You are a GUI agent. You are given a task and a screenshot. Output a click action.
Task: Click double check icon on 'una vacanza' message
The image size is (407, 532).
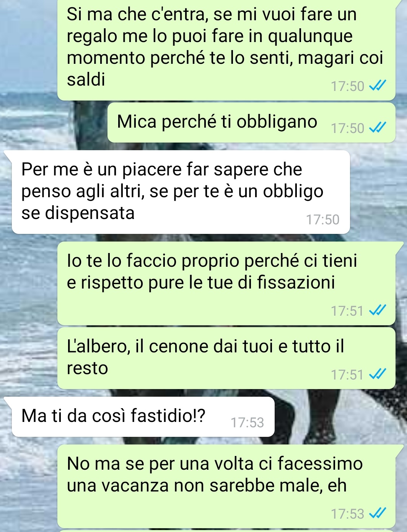377,514
